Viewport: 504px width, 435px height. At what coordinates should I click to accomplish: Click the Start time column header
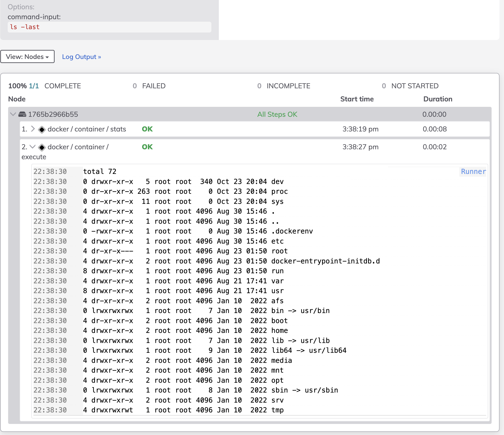[357, 99]
